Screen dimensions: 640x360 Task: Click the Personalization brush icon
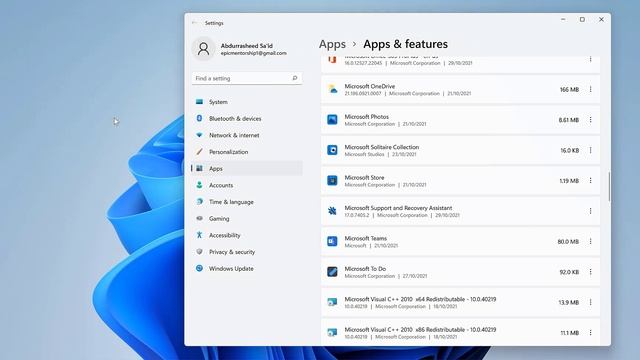tap(199, 152)
